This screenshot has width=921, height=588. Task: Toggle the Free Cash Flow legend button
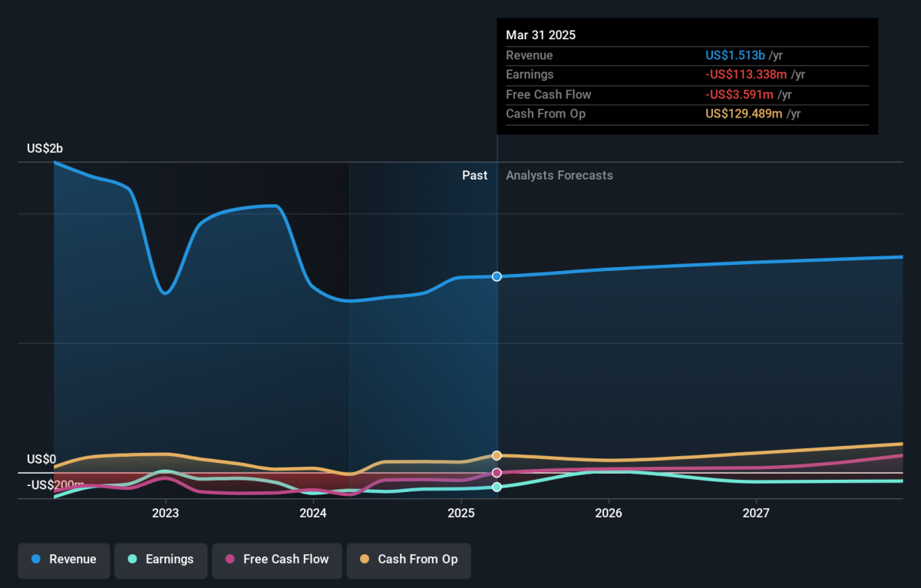click(x=277, y=560)
